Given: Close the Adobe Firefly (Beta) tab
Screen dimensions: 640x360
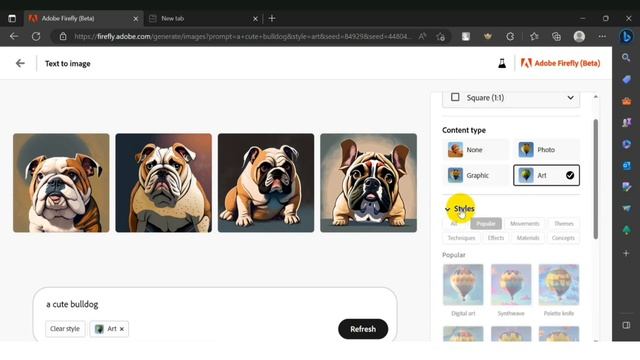Looking at the screenshot, I should click(x=136, y=19).
